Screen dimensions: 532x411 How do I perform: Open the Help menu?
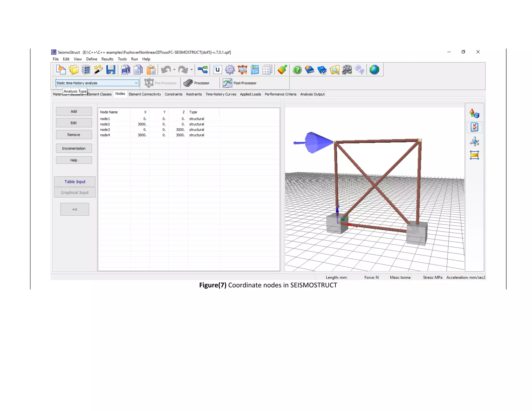click(146, 59)
